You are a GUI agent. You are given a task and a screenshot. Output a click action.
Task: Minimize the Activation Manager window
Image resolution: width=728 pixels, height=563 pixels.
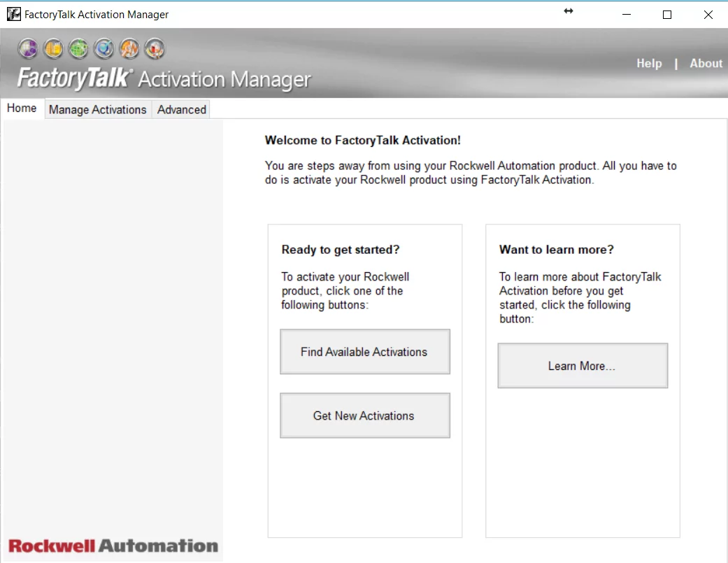point(625,15)
